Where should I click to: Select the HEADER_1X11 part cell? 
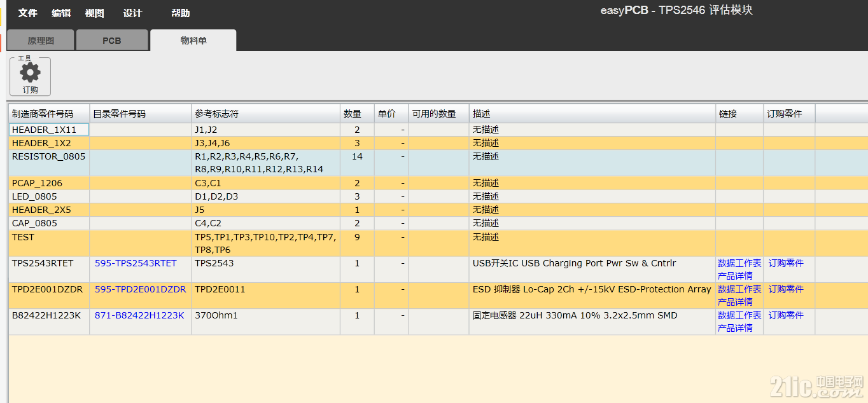(49, 130)
